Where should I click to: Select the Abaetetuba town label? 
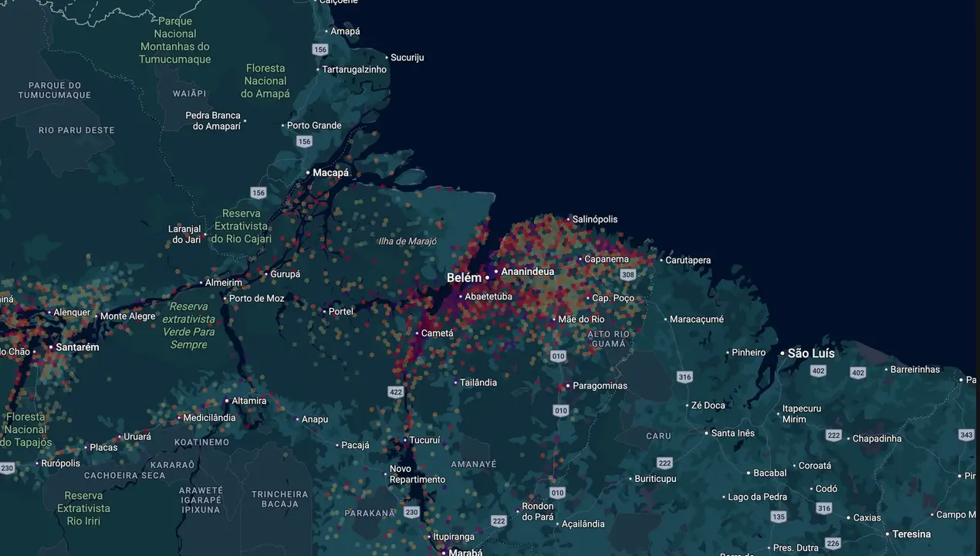pyautogui.click(x=488, y=297)
